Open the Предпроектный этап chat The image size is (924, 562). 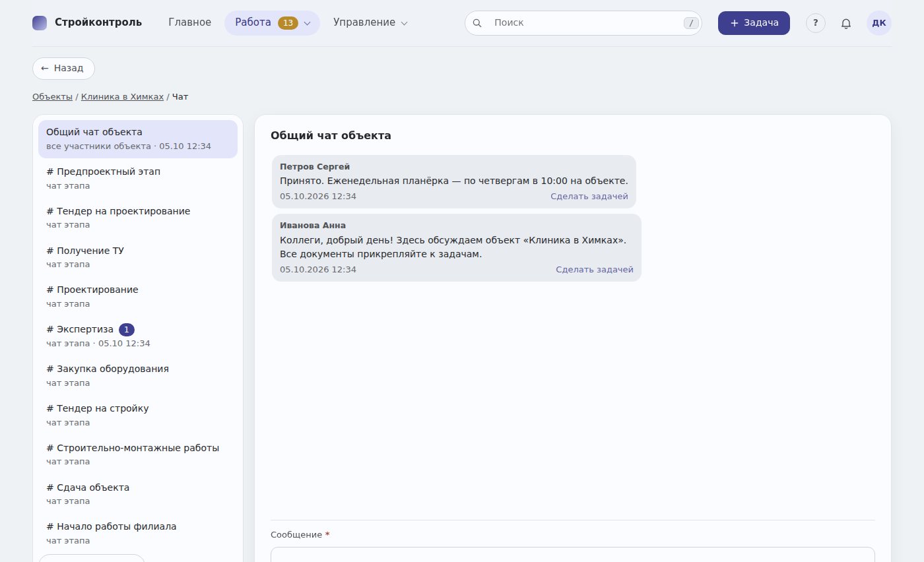138,178
